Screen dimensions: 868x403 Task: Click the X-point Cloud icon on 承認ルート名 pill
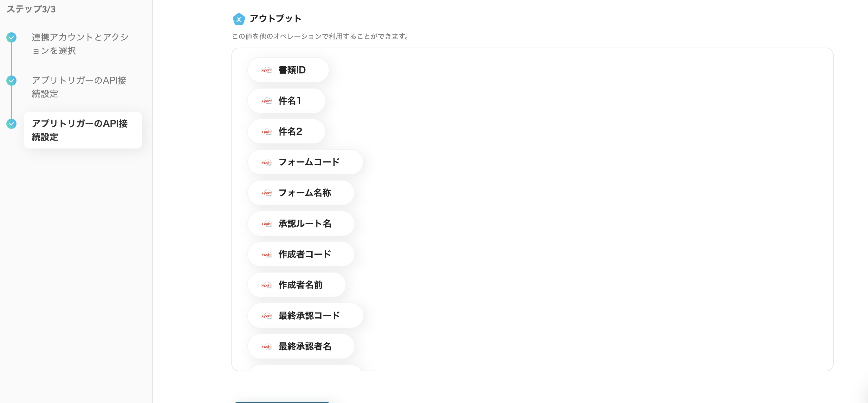267,224
